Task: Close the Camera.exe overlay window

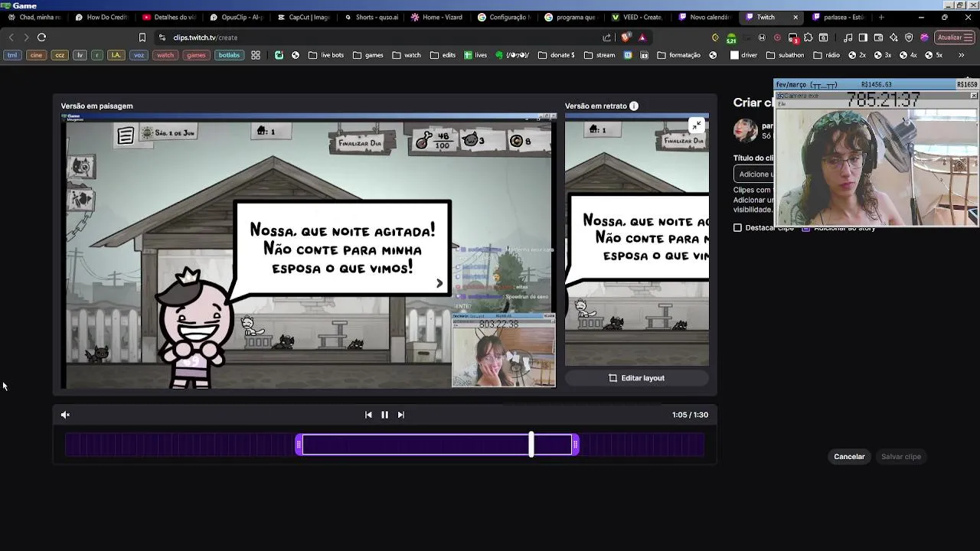Action: click(x=973, y=96)
